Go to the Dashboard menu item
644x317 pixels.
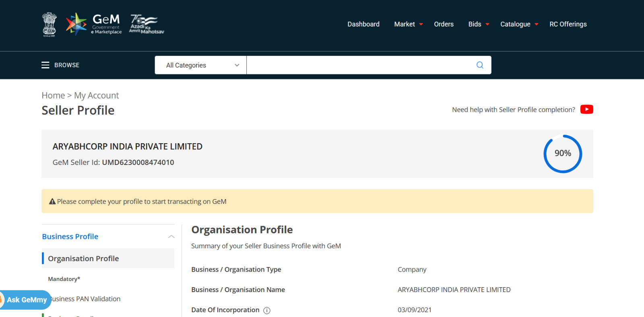[x=363, y=24]
